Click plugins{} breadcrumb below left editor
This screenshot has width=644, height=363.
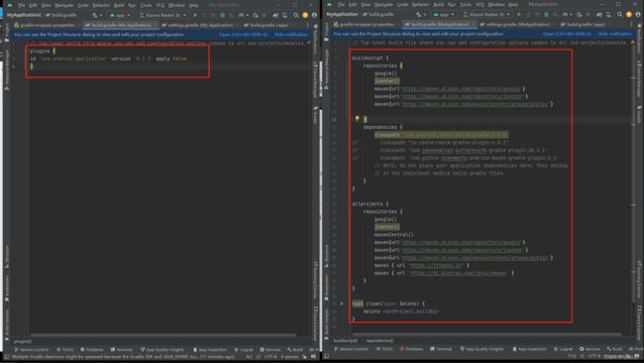[x=23, y=341]
